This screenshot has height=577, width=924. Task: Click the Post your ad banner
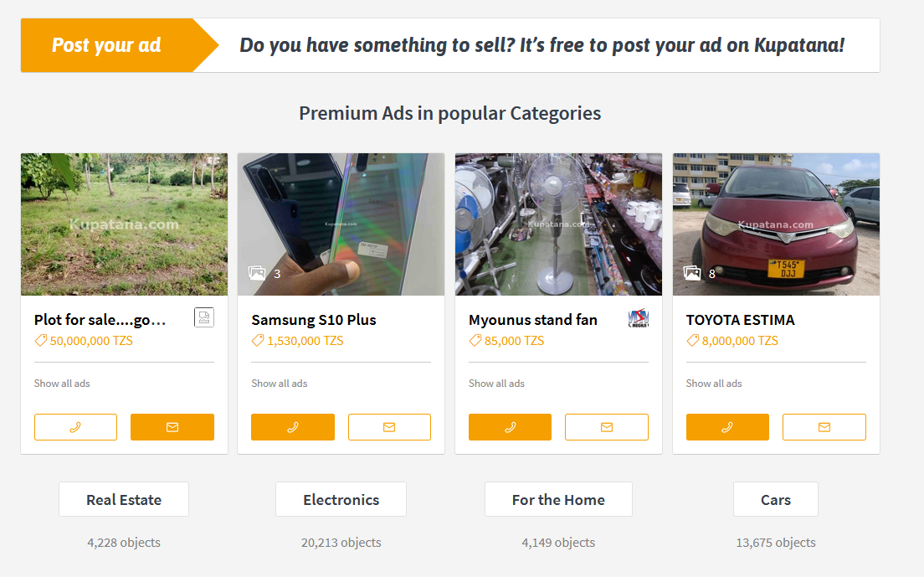pos(107,45)
